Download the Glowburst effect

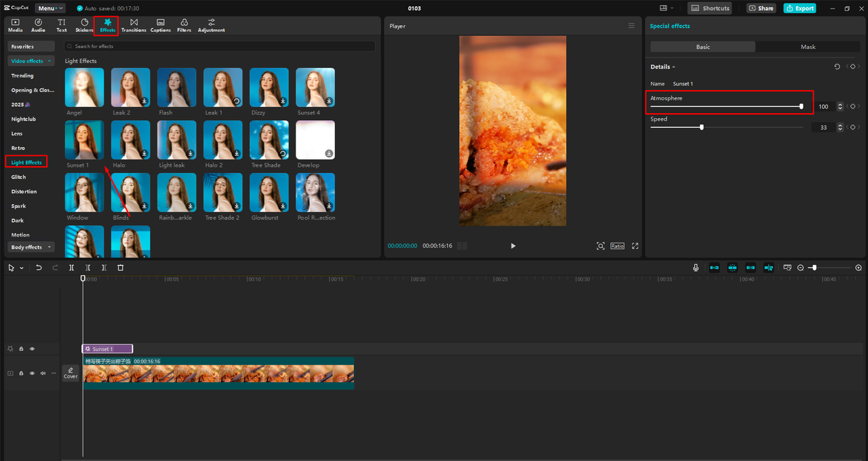[x=283, y=207]
